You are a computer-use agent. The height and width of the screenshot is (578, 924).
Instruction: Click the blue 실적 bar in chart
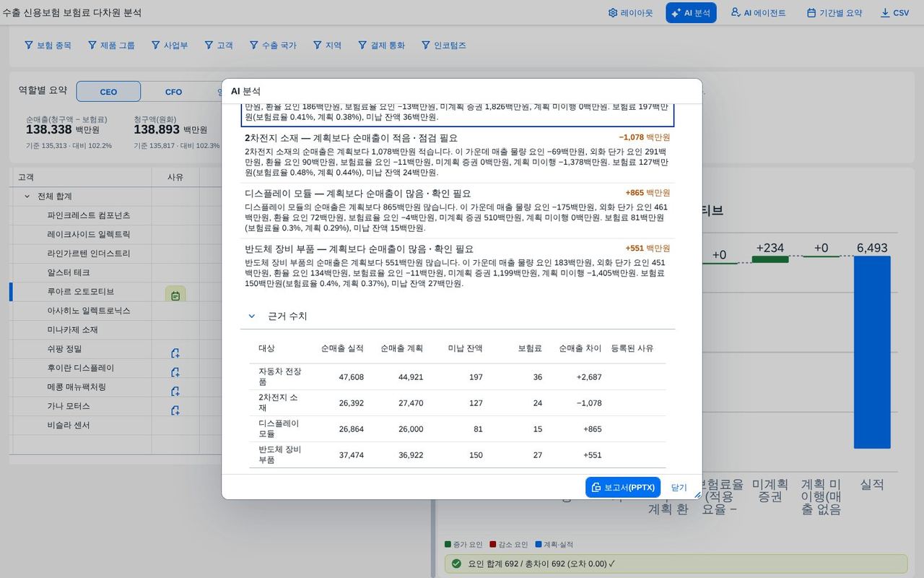[872, 353]
